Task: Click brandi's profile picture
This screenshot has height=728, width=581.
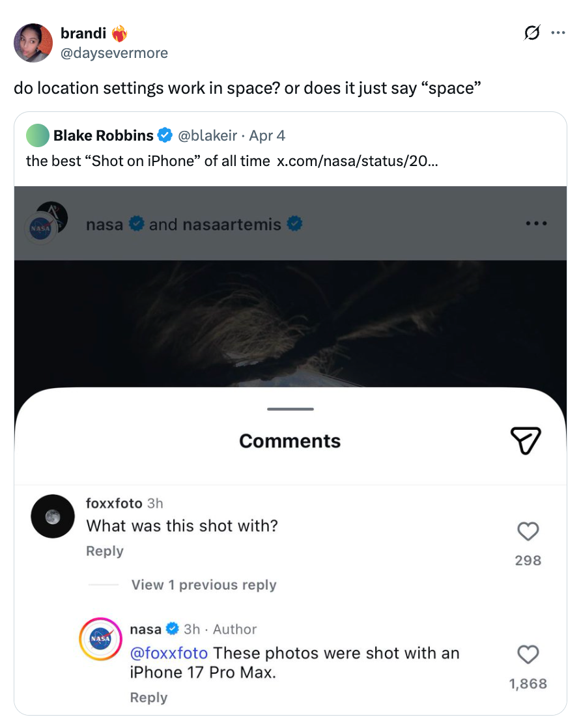Action: pos(33,43)
